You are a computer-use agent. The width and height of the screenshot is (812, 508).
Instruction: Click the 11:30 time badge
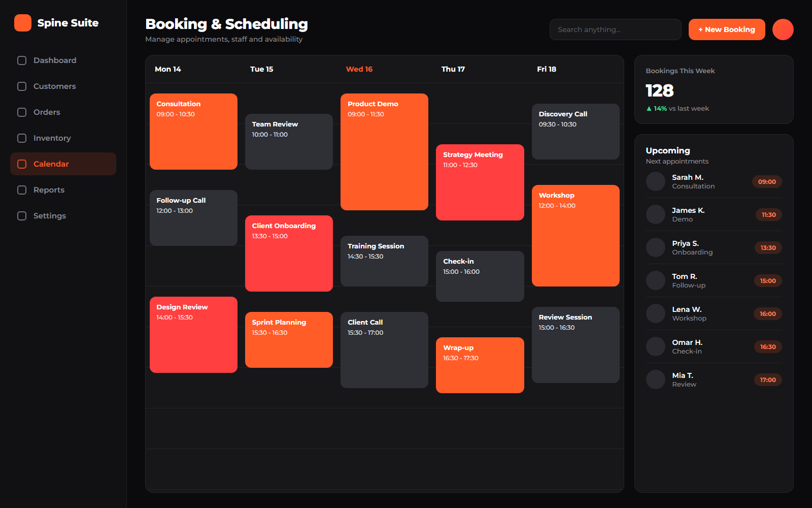click(768, 215)
